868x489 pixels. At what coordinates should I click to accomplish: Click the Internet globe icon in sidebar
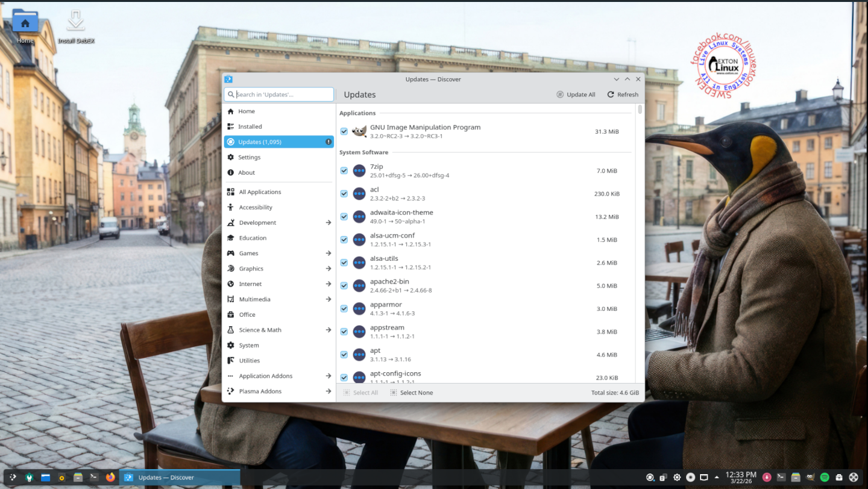(230, 284)
